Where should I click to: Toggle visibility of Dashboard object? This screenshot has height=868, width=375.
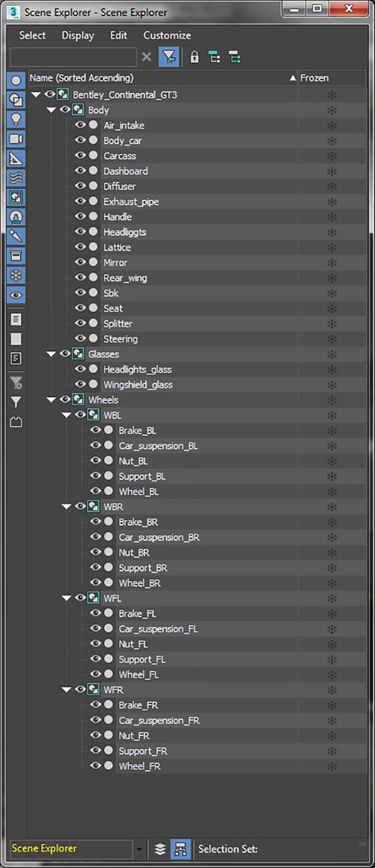[x=80, y=171]
